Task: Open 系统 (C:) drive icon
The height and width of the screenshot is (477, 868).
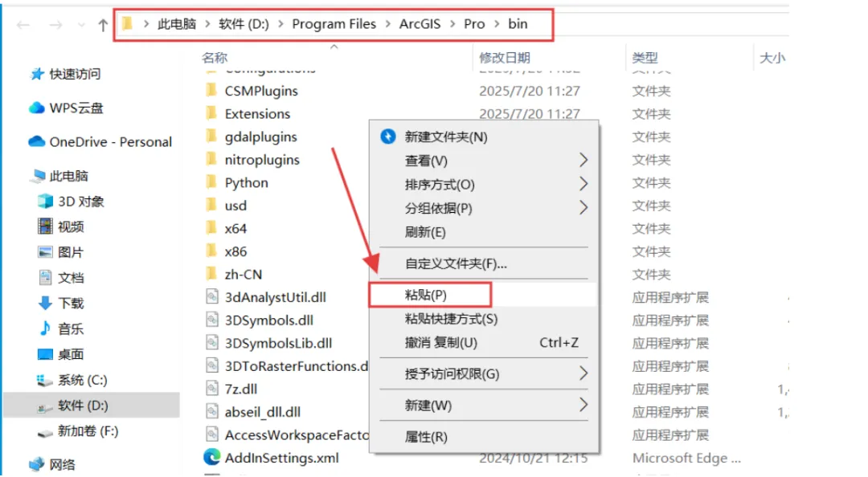Action: click(x=45, y=380)
